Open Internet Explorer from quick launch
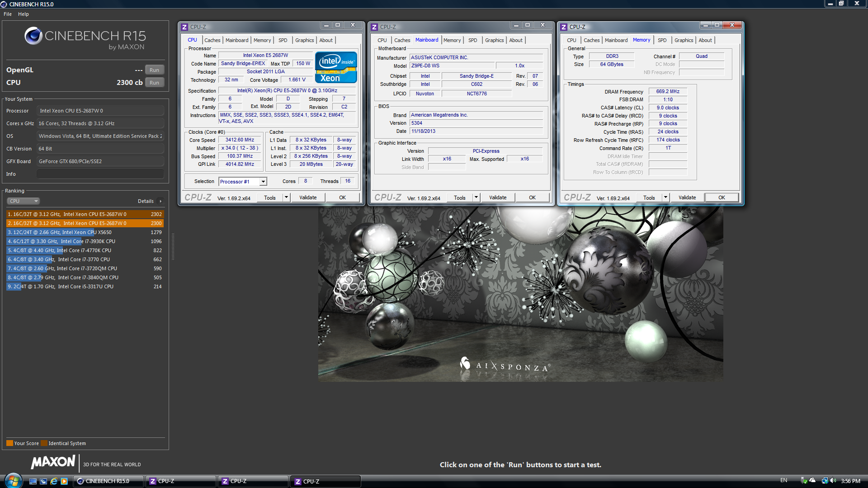This screenshot has height=488, width=868. point(54,481)
